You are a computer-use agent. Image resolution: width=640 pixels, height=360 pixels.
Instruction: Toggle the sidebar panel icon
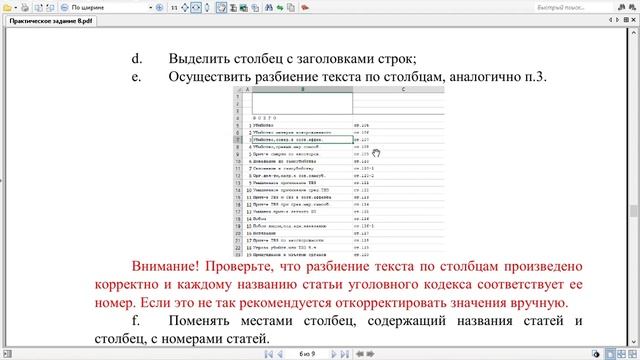coord(7,353)
